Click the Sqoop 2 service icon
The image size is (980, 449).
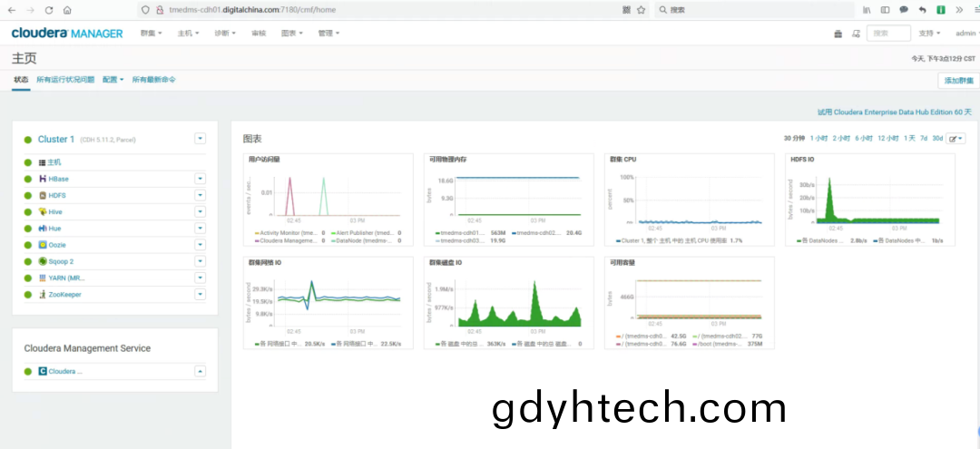click(43, 261)
